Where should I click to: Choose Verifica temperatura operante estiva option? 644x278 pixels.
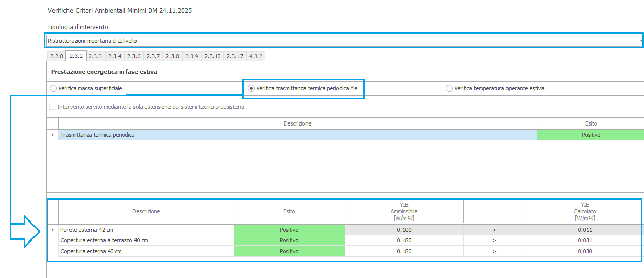[x=449, y=88]
